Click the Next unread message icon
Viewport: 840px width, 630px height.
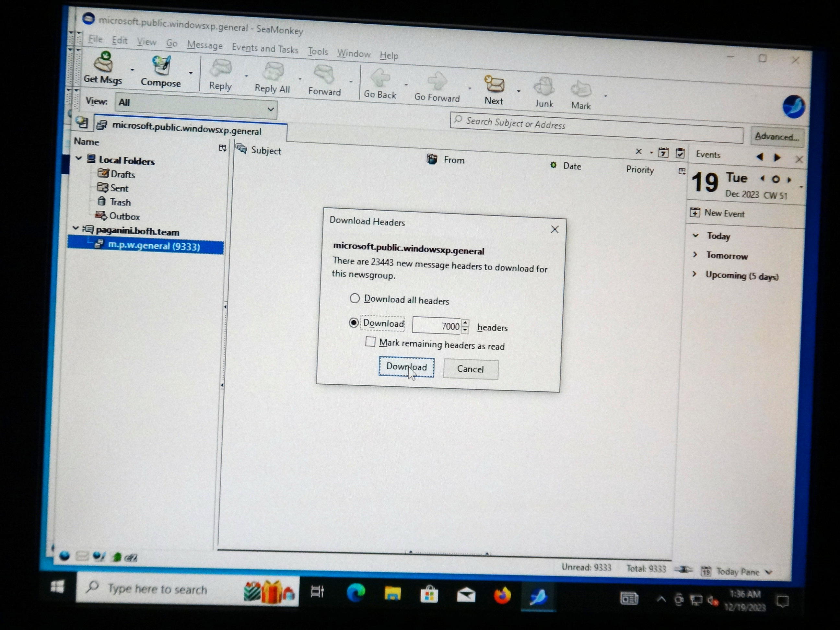494,84
